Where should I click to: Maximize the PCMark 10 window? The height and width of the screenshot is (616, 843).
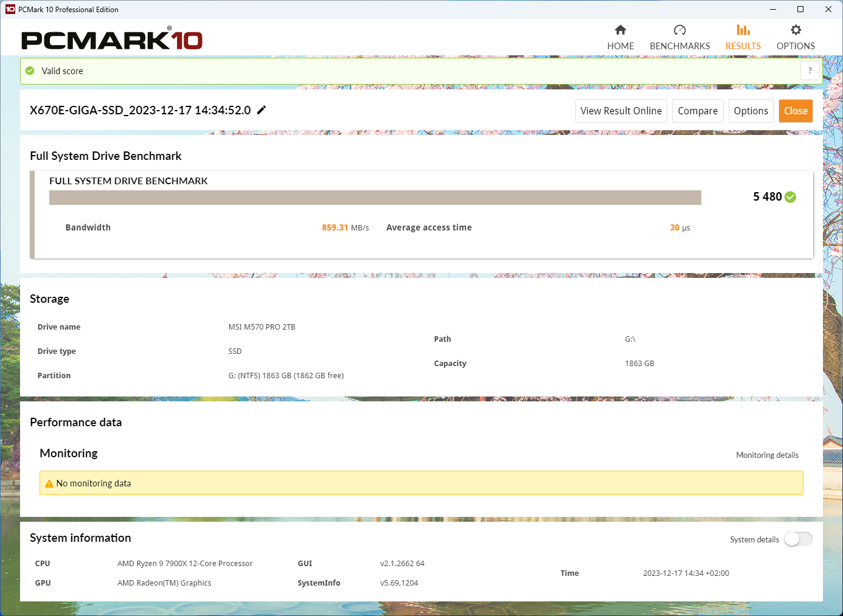(x=800, y=9)
